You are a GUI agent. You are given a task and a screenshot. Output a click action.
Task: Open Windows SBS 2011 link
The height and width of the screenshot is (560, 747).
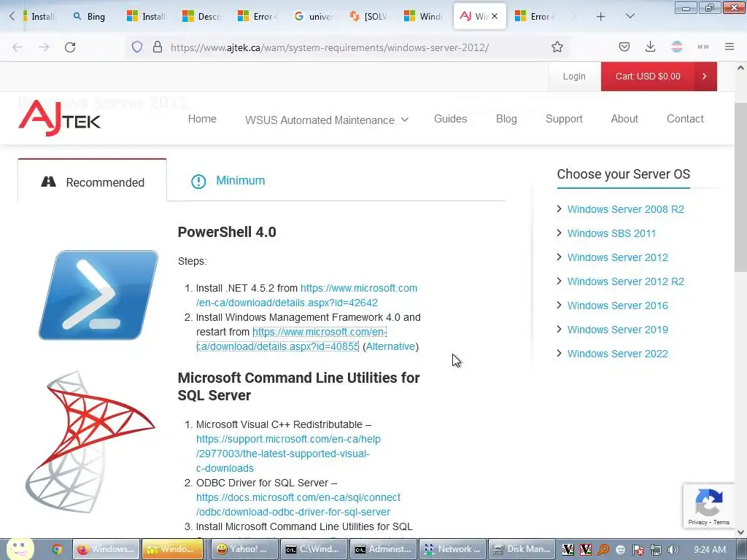[611, 233]
